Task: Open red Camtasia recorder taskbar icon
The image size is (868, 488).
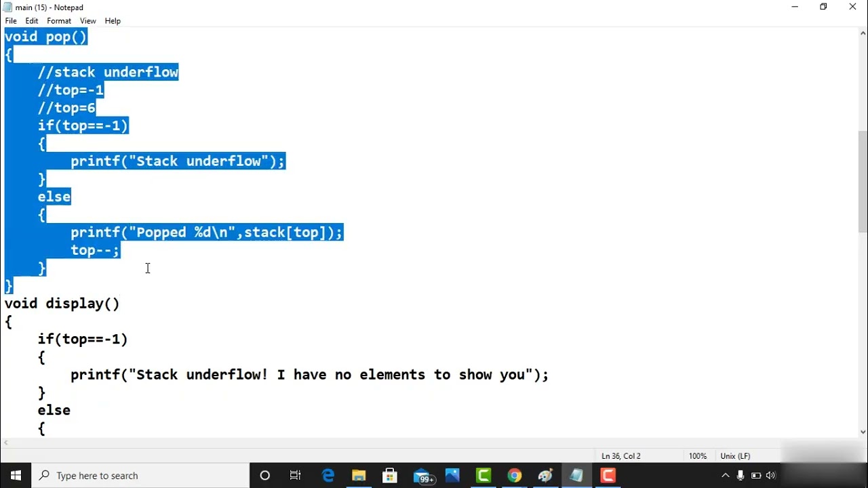Action: tap(608, 476)
